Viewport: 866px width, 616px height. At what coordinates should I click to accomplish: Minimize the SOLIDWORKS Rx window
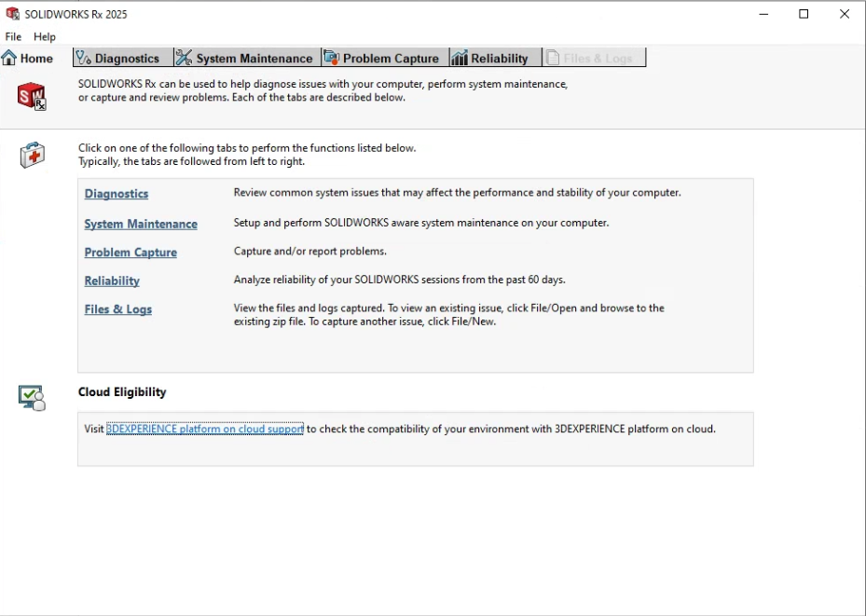pyautogui.click(x=763, y=14)
